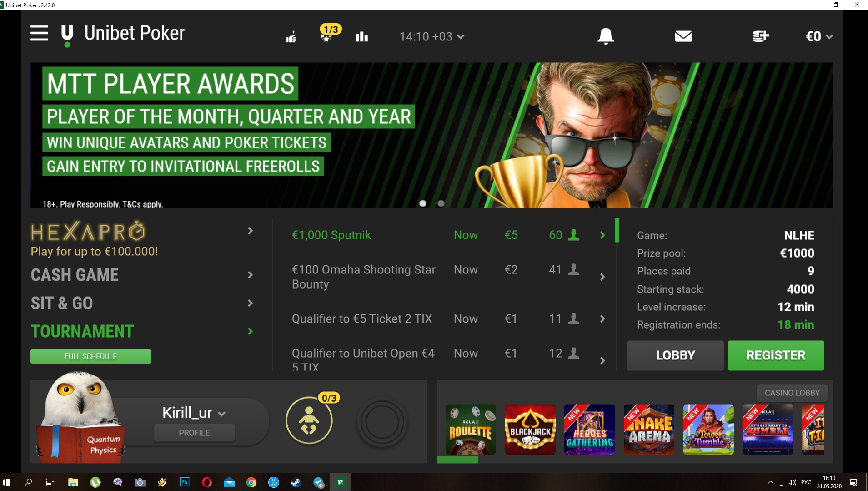Launch the Relax Roulette game
The width and height of the screenshot is (868, 491).
471,429
